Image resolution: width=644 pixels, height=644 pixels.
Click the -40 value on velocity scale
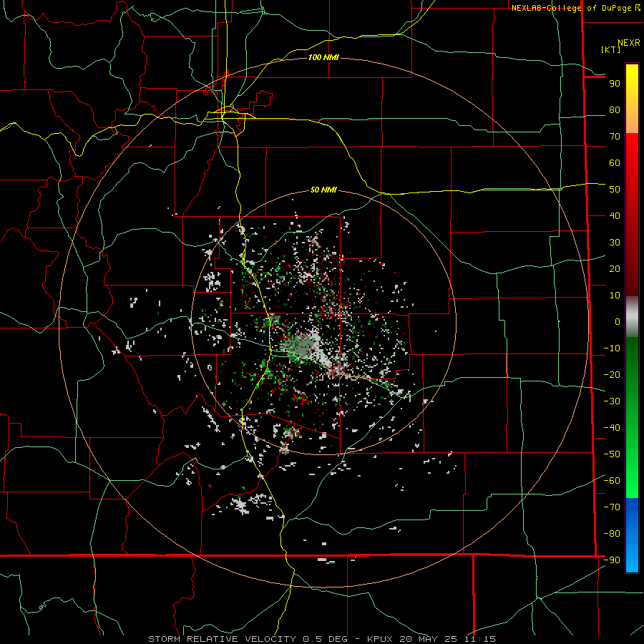612,428
